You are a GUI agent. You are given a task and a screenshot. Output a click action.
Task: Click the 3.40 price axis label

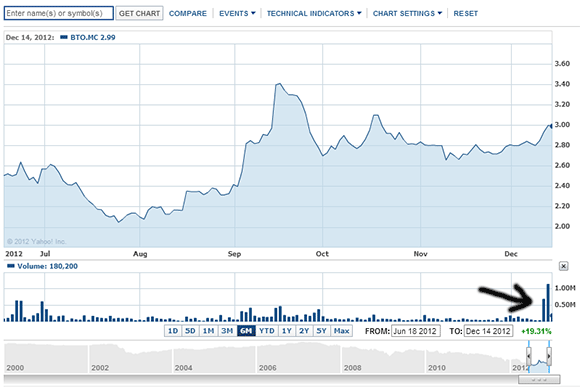point(562,84)
